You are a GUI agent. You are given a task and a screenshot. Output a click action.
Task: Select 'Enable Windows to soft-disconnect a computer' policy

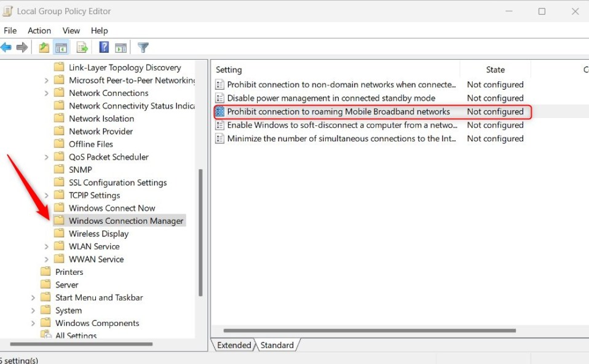pyautogui.click(x=342, y=125)
